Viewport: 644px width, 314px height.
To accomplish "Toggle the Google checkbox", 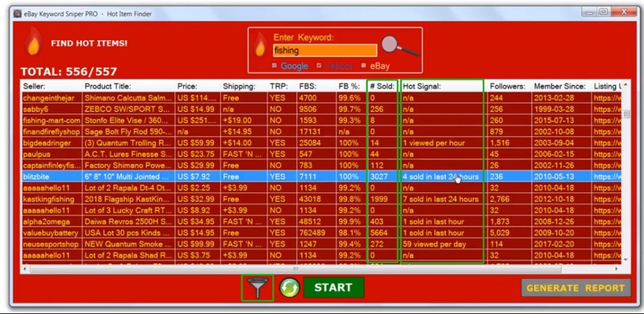I will point(275,65).
